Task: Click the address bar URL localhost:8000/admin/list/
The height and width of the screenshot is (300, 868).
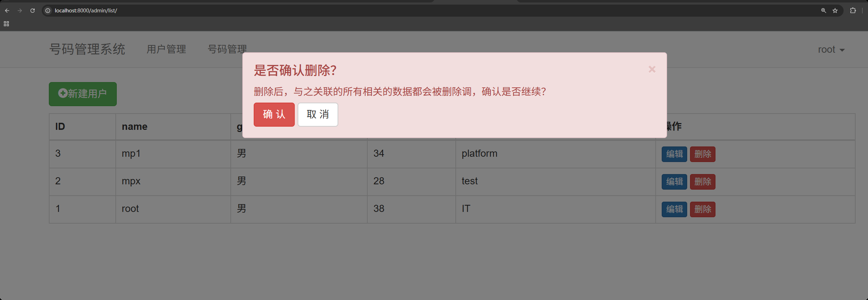Action: pyautogui.click(x=86, y=11)
